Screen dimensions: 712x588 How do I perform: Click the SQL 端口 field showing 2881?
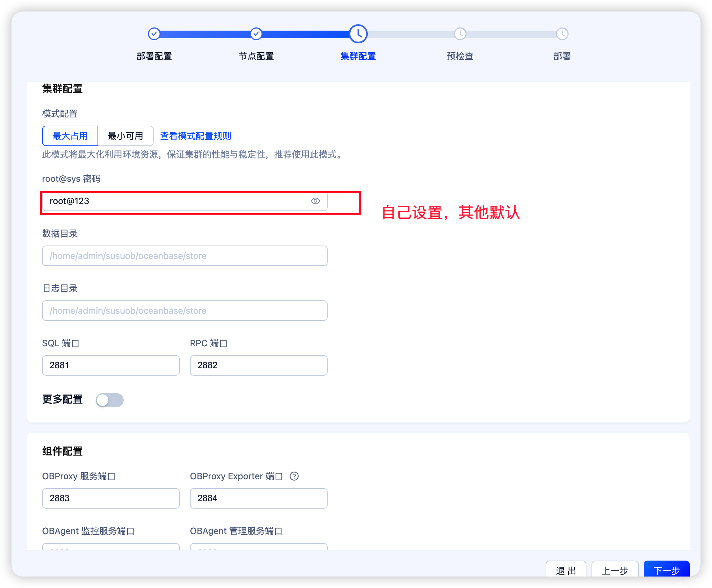tap(111, 365)
